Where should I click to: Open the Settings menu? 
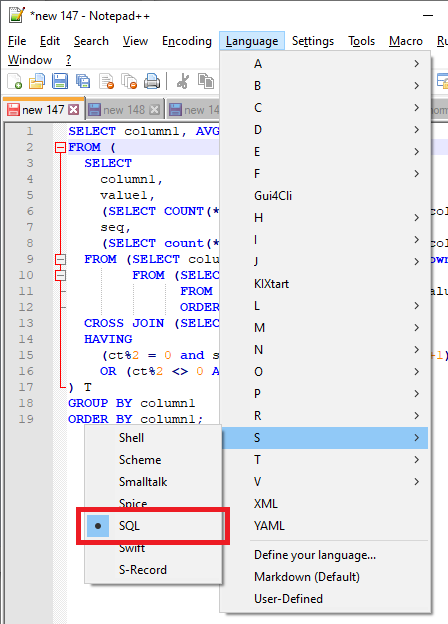pyautogui.click(x=313, y=41)
